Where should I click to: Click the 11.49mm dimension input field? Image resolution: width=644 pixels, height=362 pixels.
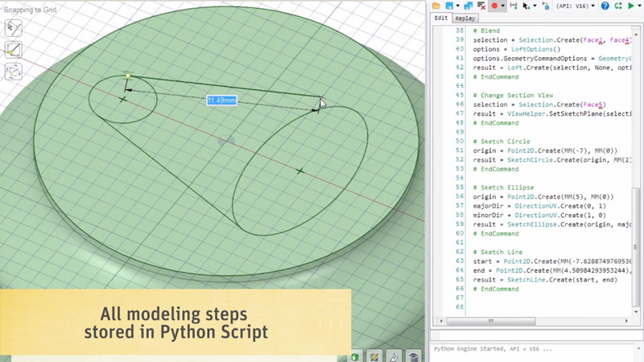221,101
